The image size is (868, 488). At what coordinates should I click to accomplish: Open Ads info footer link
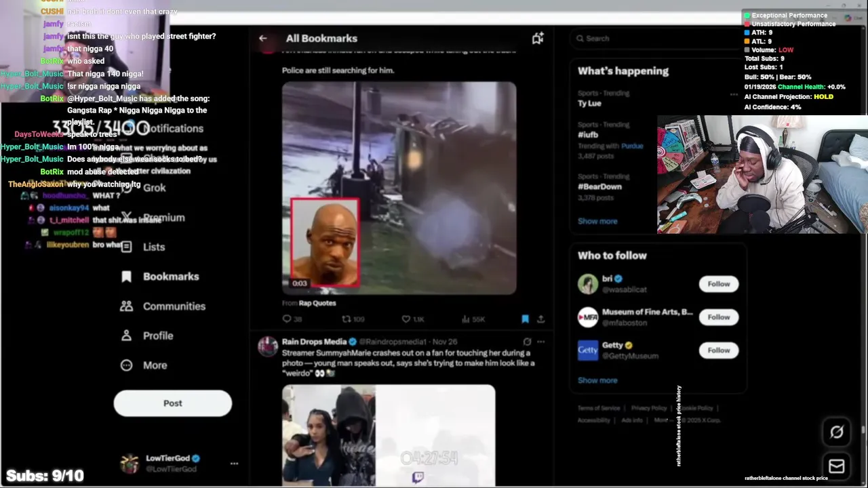pyautogui.click(x=632, y=420)
